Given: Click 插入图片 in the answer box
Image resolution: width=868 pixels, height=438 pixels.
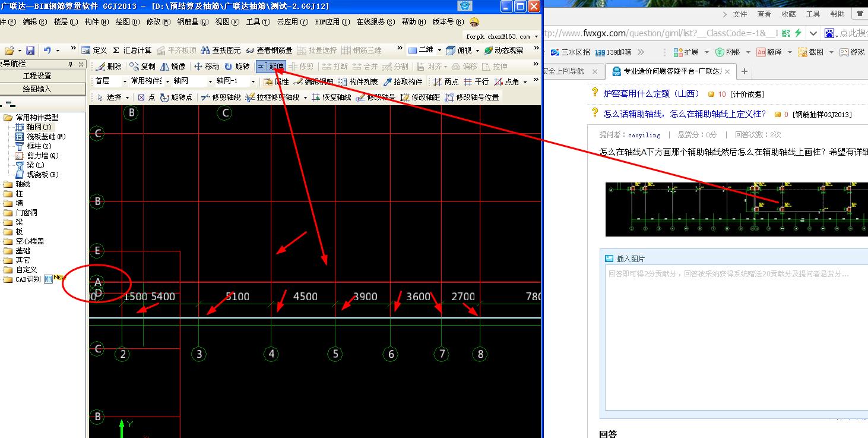Looking at the screenshot, I should point(625,259).
